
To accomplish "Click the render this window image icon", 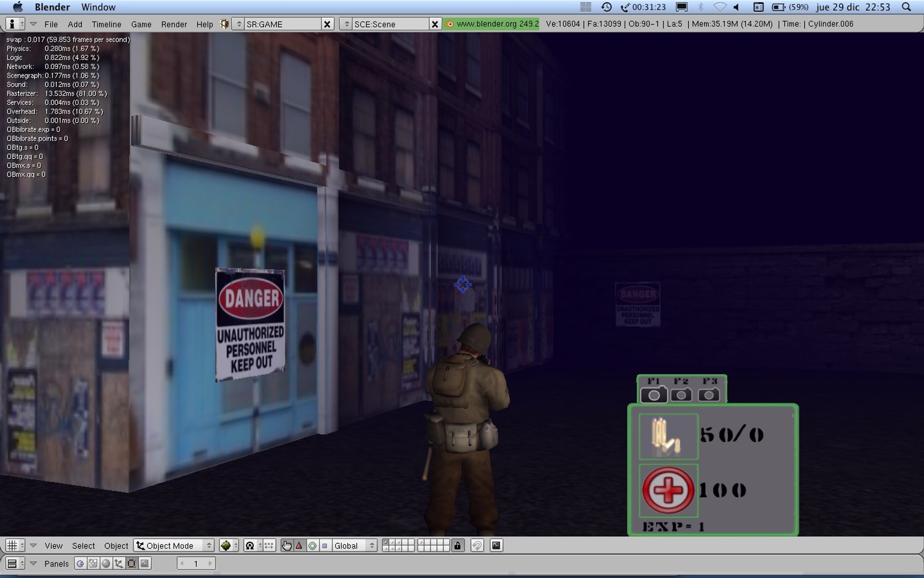I will tap(496, 545).
